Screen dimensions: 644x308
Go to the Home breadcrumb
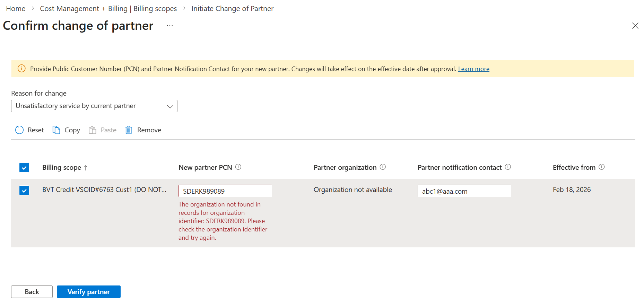click(16, 9)
